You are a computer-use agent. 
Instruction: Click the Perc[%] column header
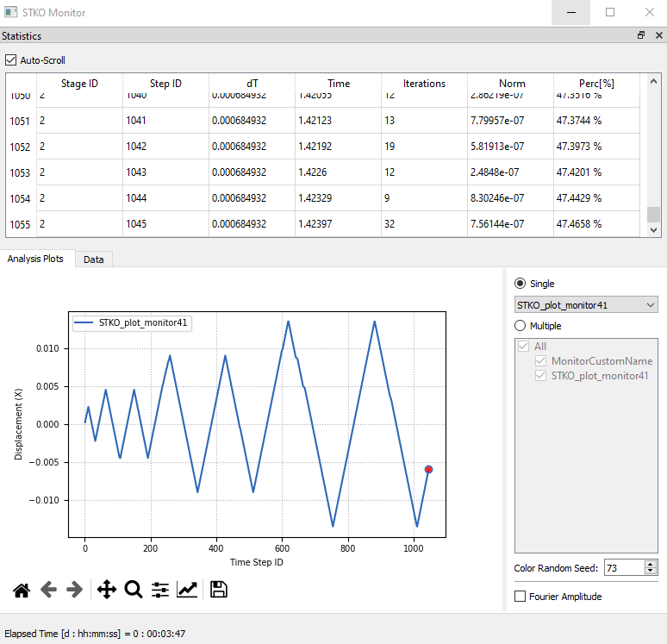coord(596,84)
